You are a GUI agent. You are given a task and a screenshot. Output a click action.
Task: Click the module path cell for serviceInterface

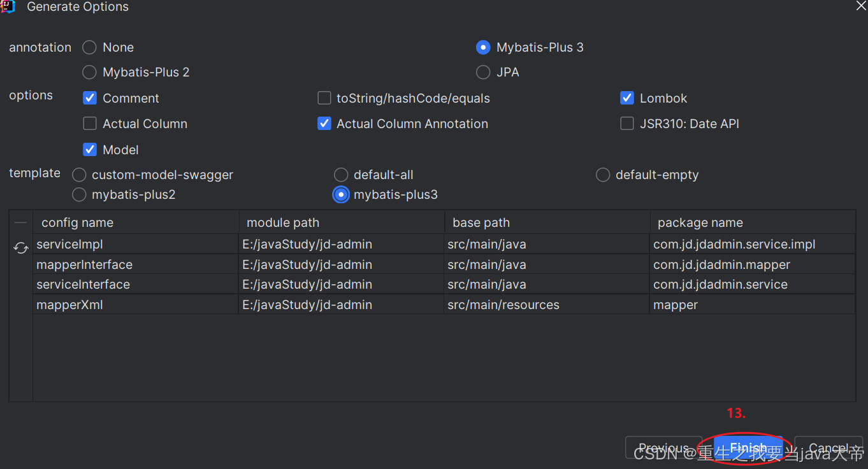pos(342,284)
